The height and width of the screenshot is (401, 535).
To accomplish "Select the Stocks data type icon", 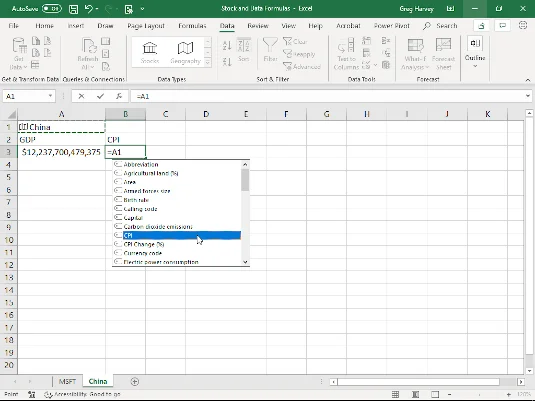I will pos(150,53).
